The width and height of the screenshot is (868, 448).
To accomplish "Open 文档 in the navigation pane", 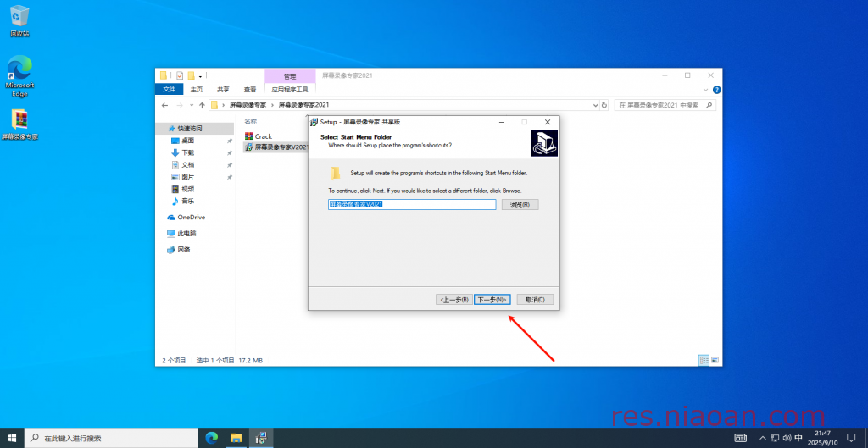I will point(187,165).
